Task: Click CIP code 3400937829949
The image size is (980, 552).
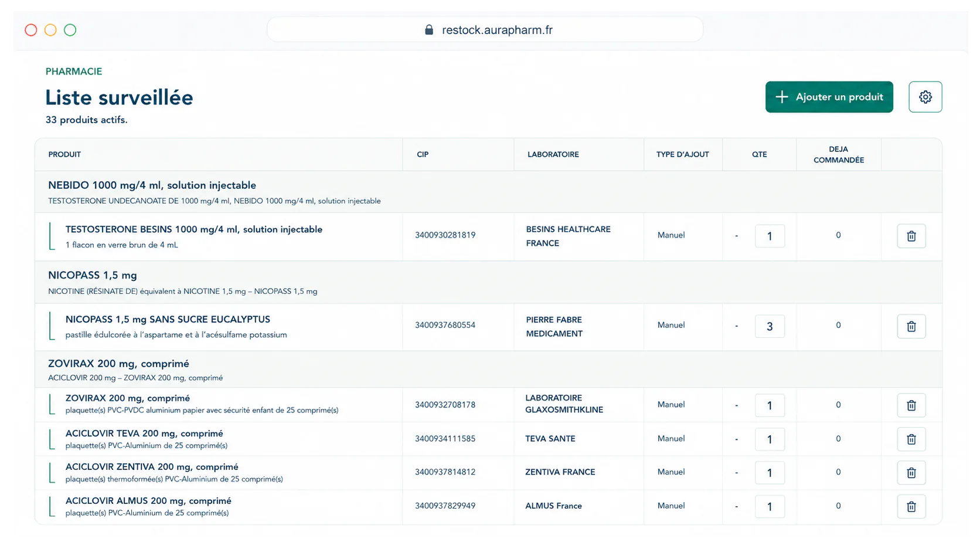Action: [445, 506]
